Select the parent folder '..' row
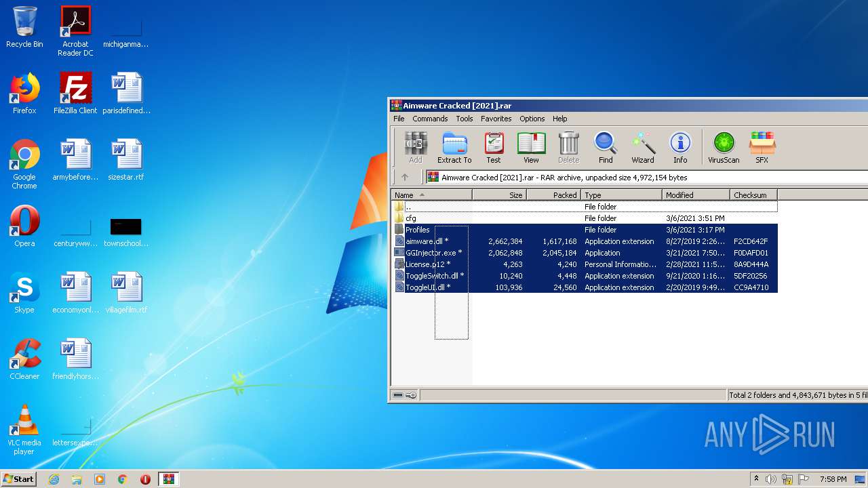Image resolution: width=868 pixels, height=488 pixels. tap(585, 207)
